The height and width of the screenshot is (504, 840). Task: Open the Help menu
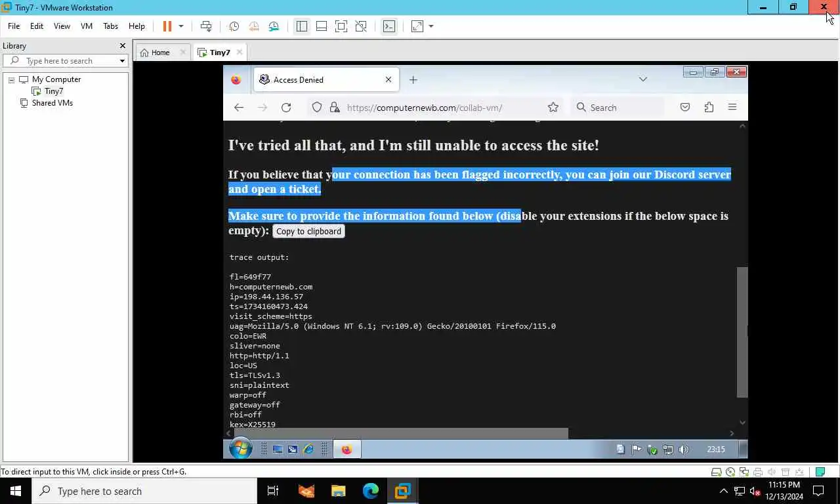click(136, 26)
